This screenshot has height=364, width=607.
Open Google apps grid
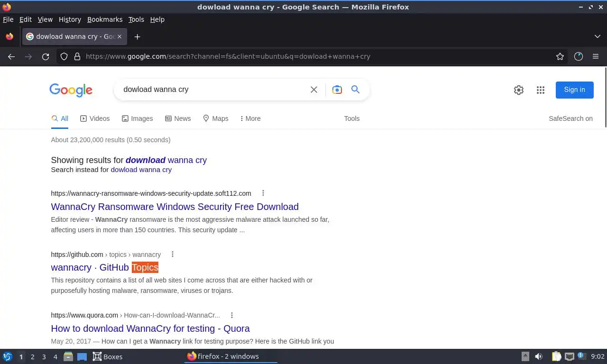541,90
